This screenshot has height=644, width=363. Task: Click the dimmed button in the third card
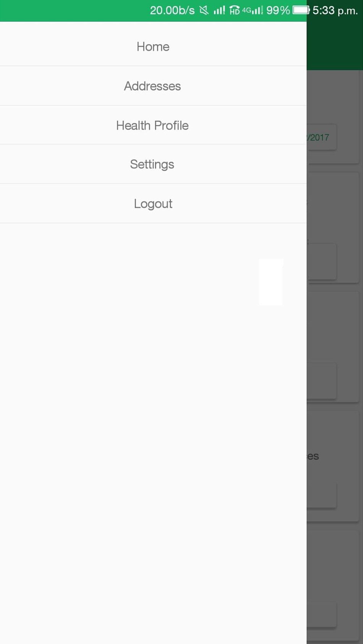322,381
